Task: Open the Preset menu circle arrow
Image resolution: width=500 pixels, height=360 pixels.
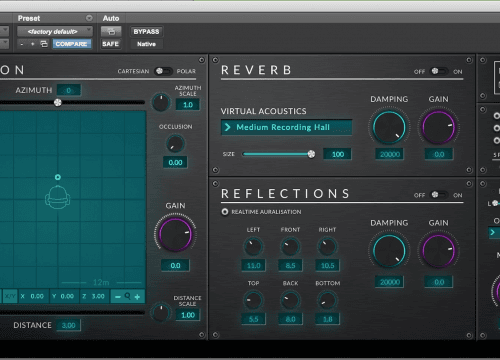Action: pyautogui.click(x=89, y=18)
